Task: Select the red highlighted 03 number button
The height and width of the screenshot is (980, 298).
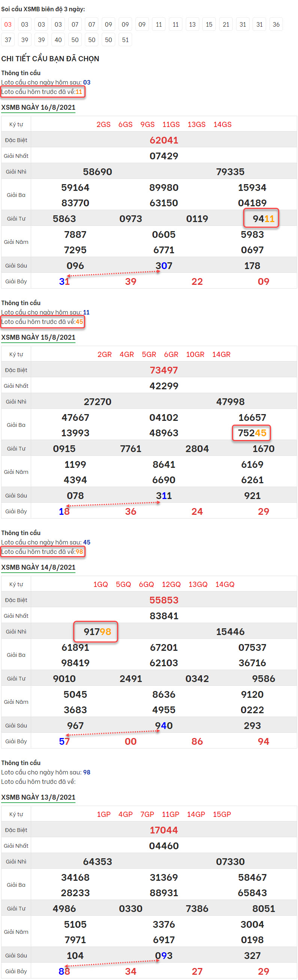Action: [x=8, y=24]
